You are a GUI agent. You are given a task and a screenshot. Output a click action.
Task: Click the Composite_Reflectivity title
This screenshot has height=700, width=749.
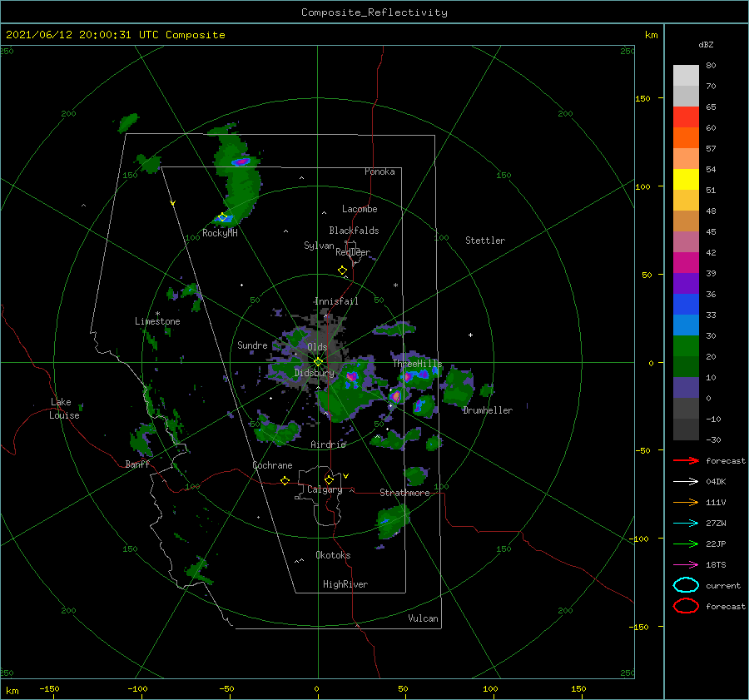374,12
